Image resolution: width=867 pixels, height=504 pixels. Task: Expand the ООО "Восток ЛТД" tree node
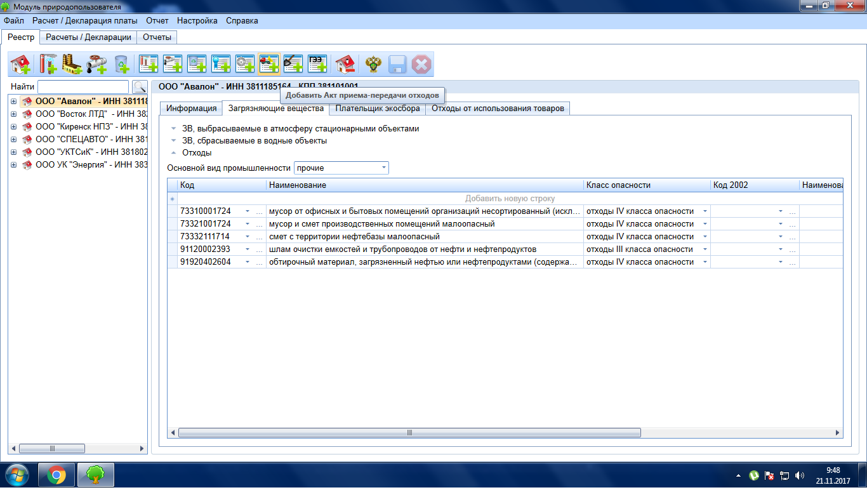click(14, 114)
